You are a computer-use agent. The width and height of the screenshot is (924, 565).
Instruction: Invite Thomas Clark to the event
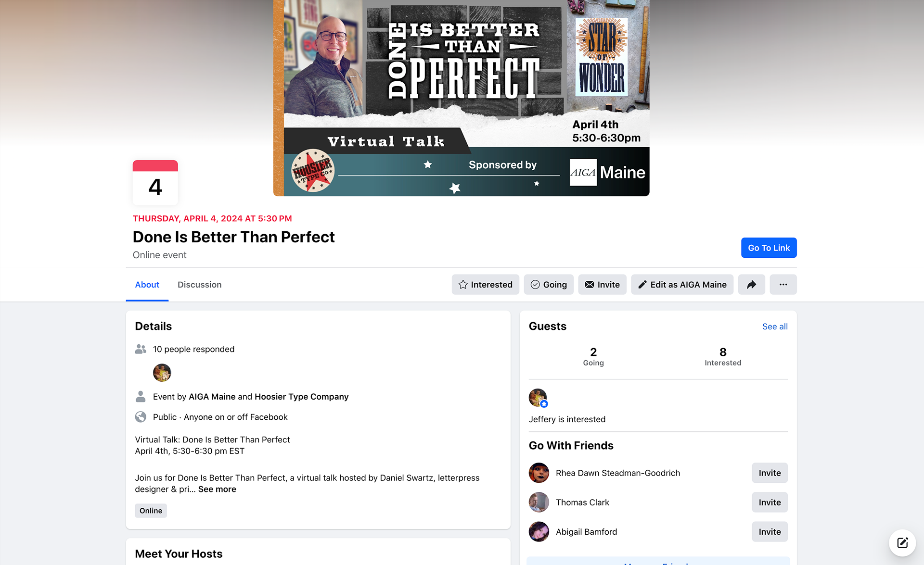pyautogui.click(x=770, y=502)
